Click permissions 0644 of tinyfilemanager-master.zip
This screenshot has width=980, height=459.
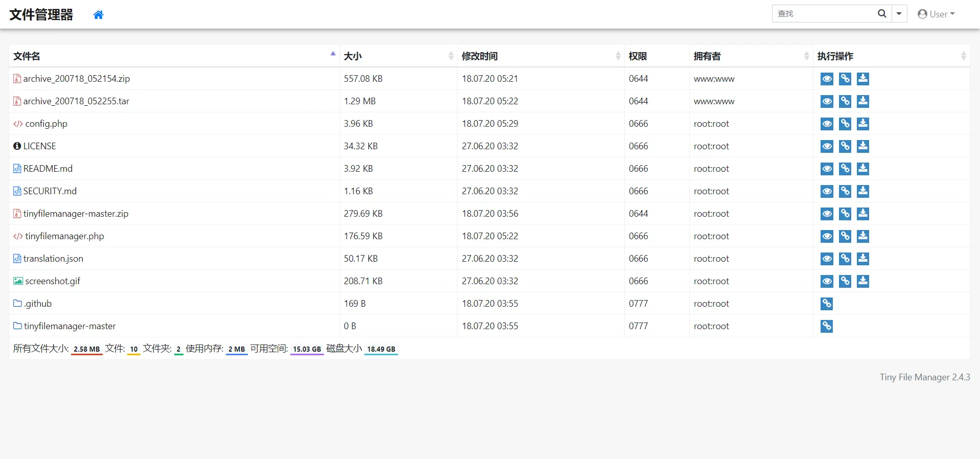click(x=639, y=214)
